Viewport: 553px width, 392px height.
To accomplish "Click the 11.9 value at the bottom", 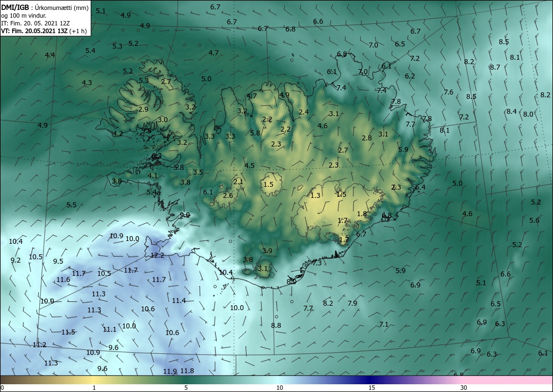I will [170, 371].
